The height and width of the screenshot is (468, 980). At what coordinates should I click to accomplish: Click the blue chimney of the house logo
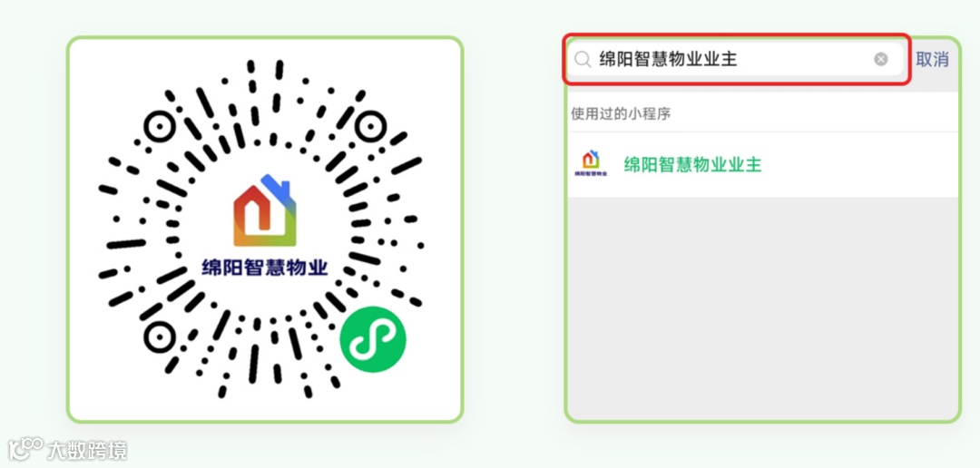click(x=277, y=187)
